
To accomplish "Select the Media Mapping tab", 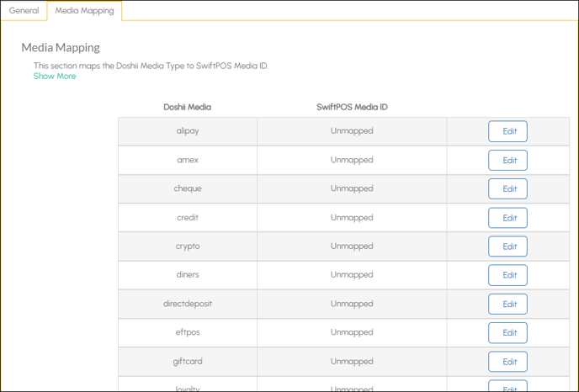I will [84, 10].
